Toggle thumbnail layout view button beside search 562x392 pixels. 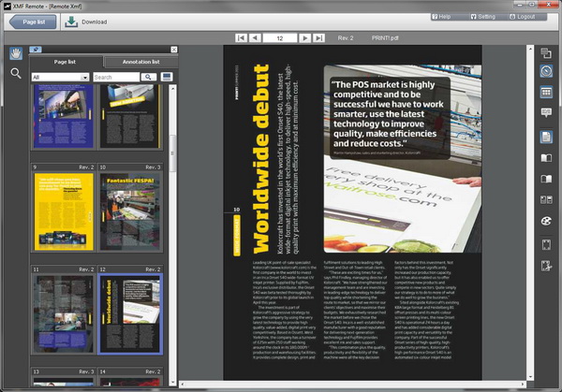pyautogui.click(x=165, y=77)
